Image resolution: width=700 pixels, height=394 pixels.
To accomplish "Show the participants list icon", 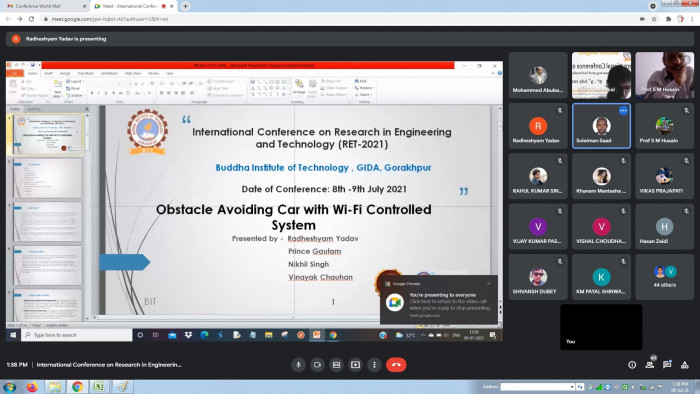I will pyautogui.click(x=650, y=365).
